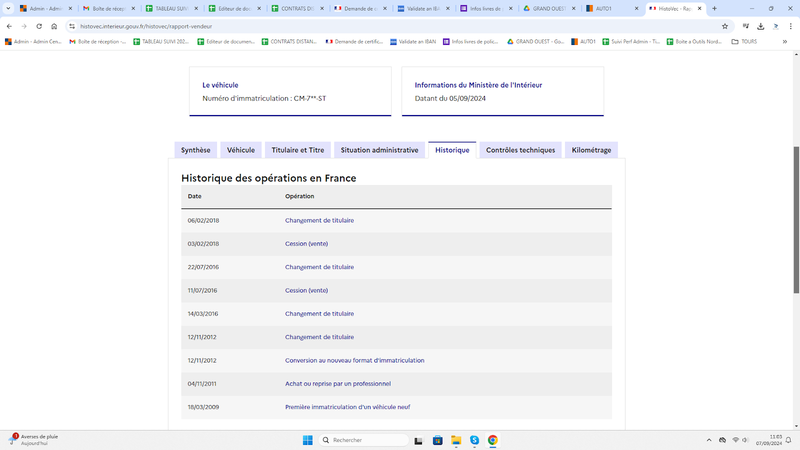
Task: Open Task View from the taskbar
Action: (x=418, y=440)
